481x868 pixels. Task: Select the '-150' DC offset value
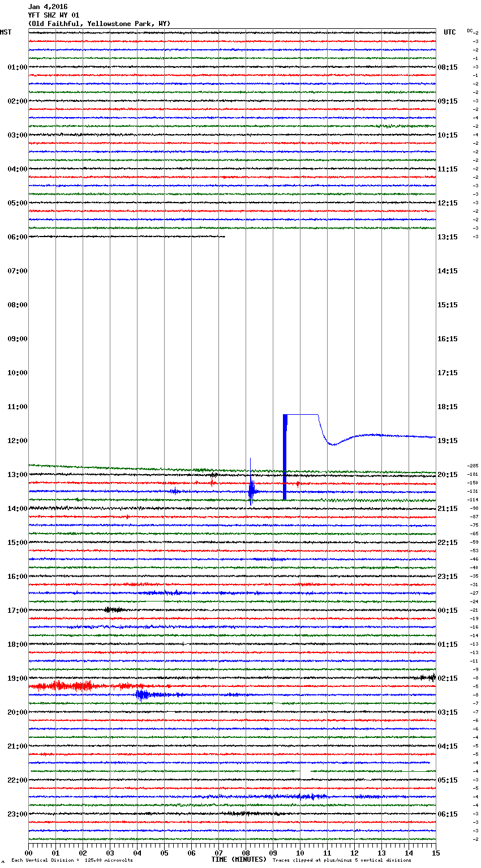473,483
